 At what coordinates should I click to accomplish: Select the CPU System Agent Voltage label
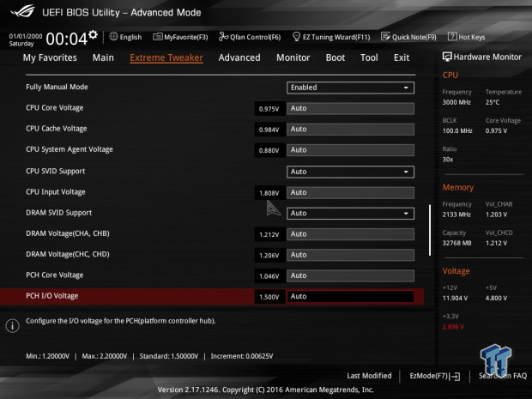click(x=70, y=149)
